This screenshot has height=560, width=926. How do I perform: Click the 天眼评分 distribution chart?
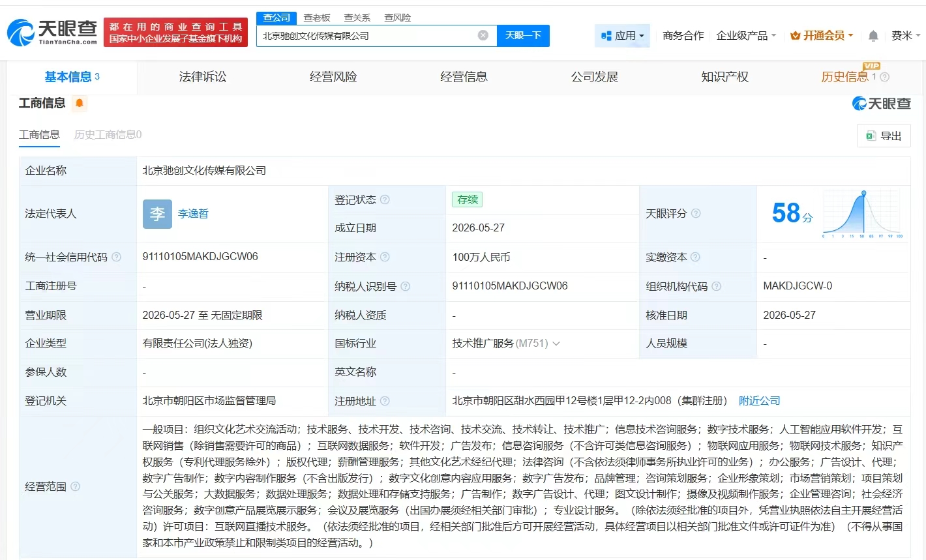[863, 214]
